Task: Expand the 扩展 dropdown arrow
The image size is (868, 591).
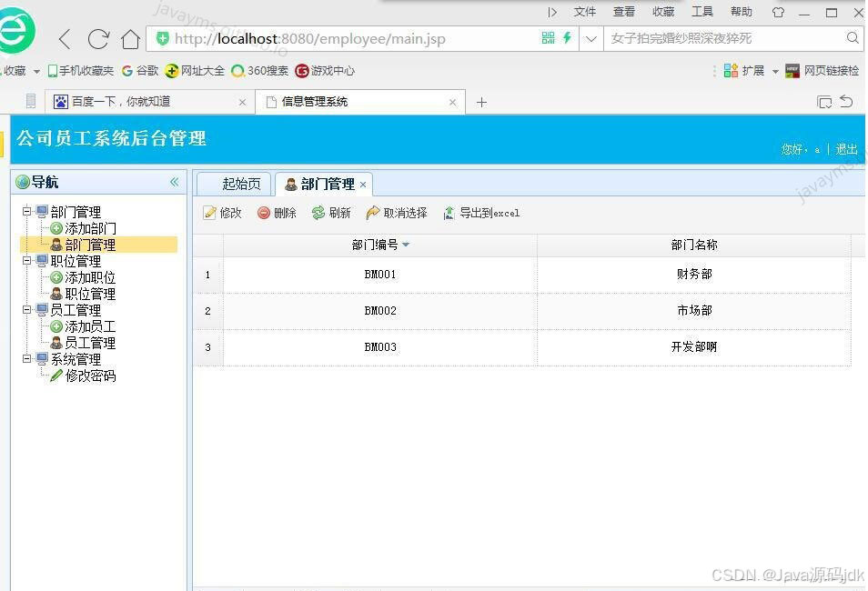Action: [775, 72]
